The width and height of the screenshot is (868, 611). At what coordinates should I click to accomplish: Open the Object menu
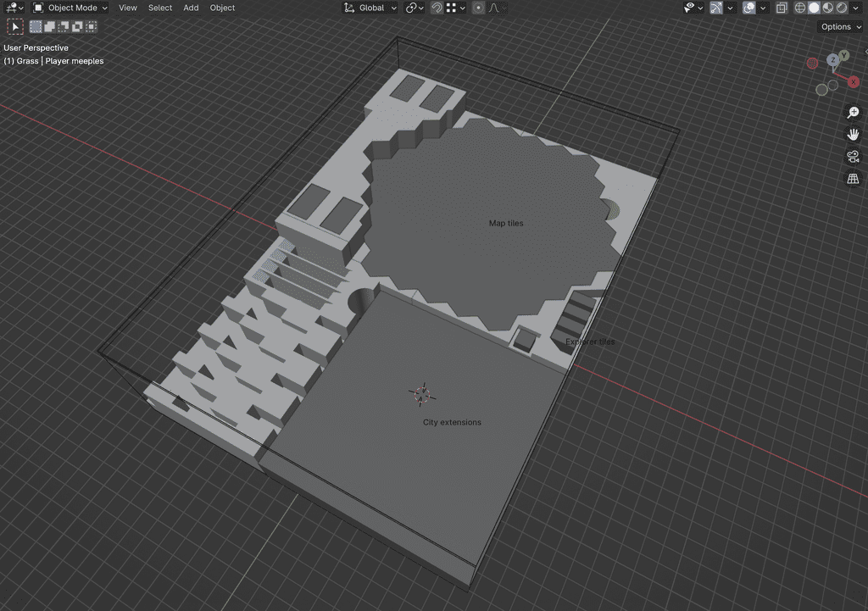[223, 8]
